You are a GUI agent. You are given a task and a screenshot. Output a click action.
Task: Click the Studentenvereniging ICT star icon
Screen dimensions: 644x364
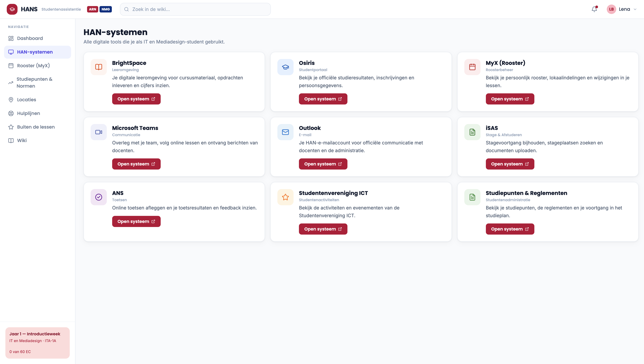click(x=285, y=197)
